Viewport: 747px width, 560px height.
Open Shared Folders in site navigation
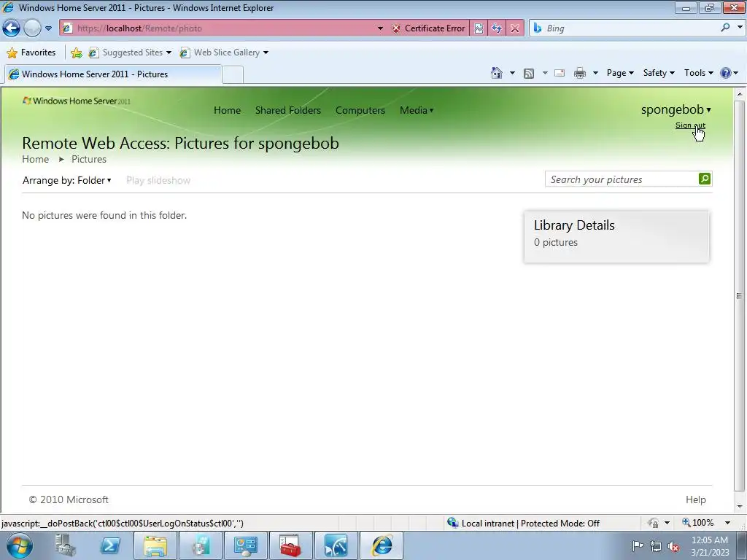click(x=287, y=110)
